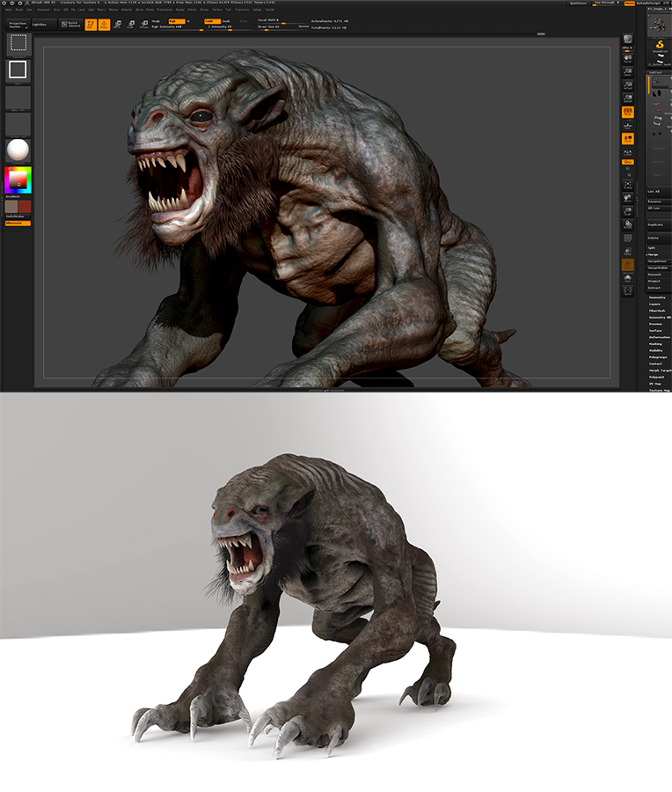Image resolution: width=672 pixels, height=792 pixels.
Task: Select the eyes subtool
Action: [x=657, y=134]
